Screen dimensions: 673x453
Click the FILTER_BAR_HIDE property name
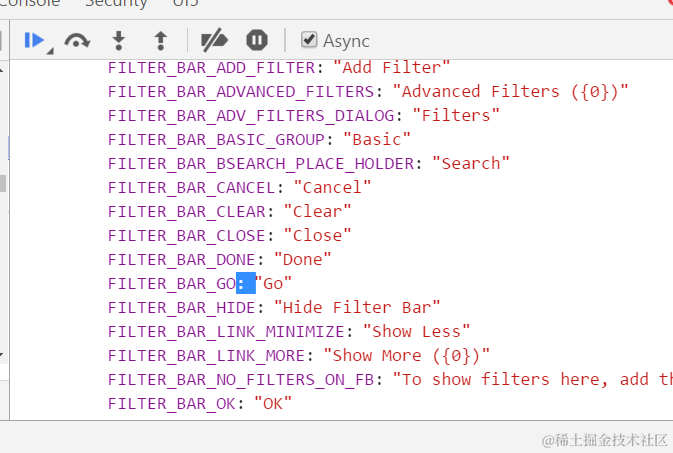tap(182, 308)
